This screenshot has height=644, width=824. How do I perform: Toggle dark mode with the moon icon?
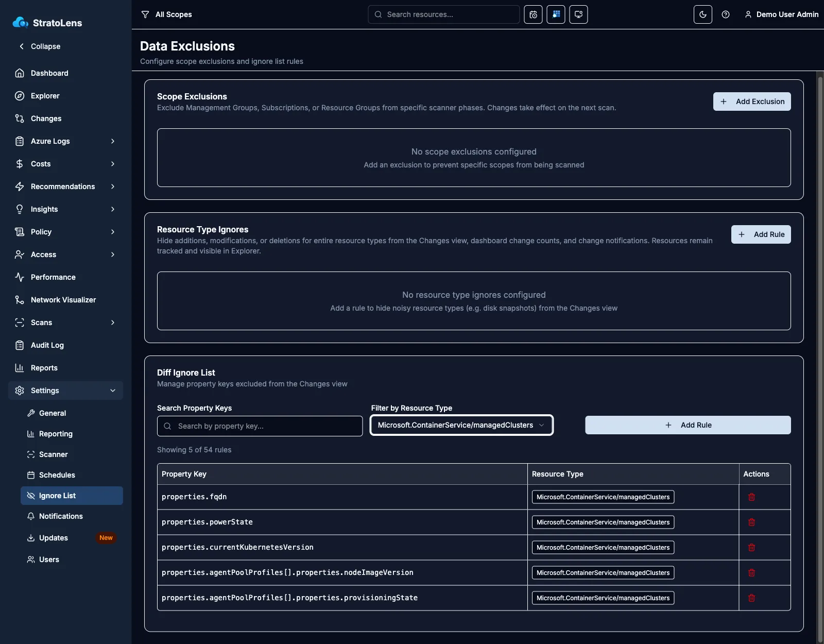pyautogui.click(x=703, y=14)
